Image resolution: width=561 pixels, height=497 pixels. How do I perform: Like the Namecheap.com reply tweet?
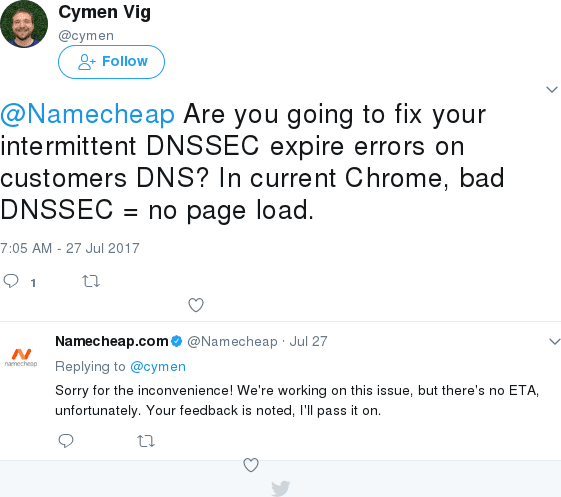pyautogui.click(x=250, y=465)
